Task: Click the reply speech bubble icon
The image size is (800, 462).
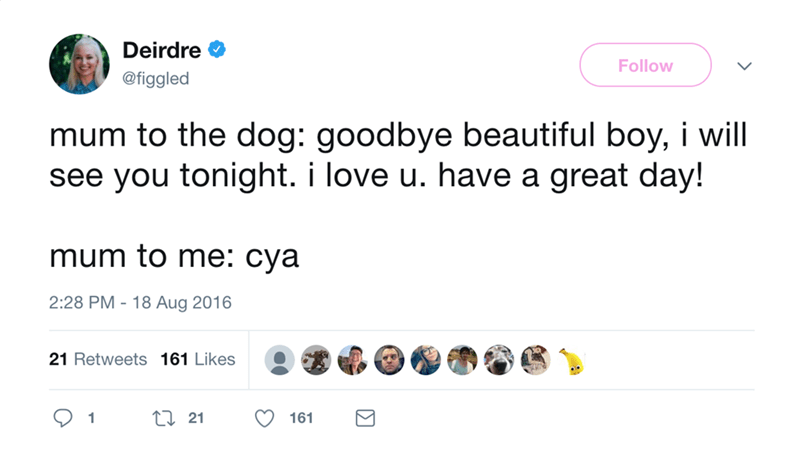Action: click(x=60, y=419)
